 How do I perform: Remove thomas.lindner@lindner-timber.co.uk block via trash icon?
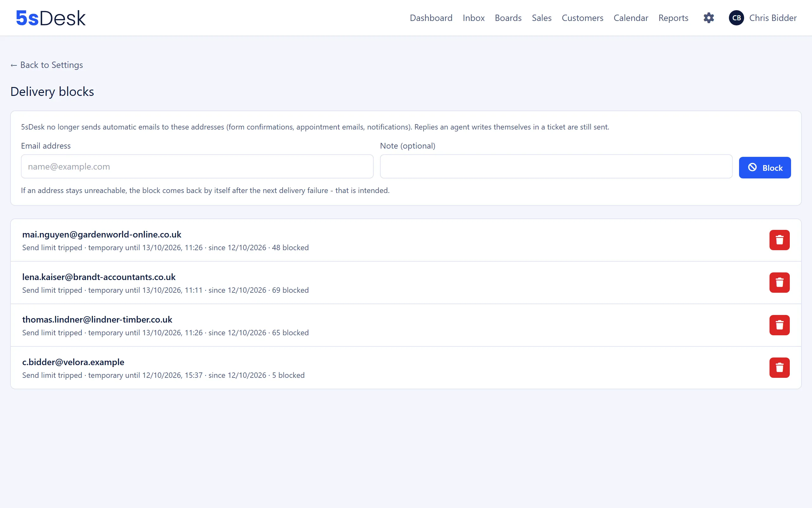pos(779,325)
